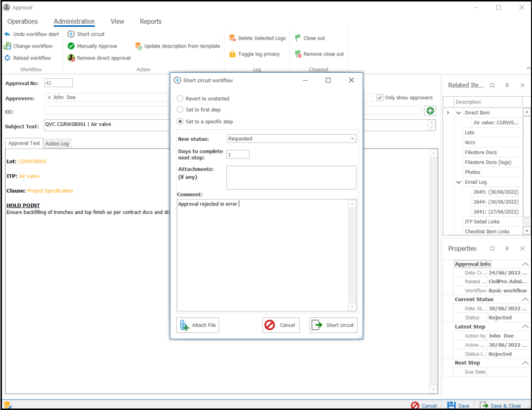Click Update description from template
Image resolution: width=532 pixels, height=410 pixels.
coord(177,46)
